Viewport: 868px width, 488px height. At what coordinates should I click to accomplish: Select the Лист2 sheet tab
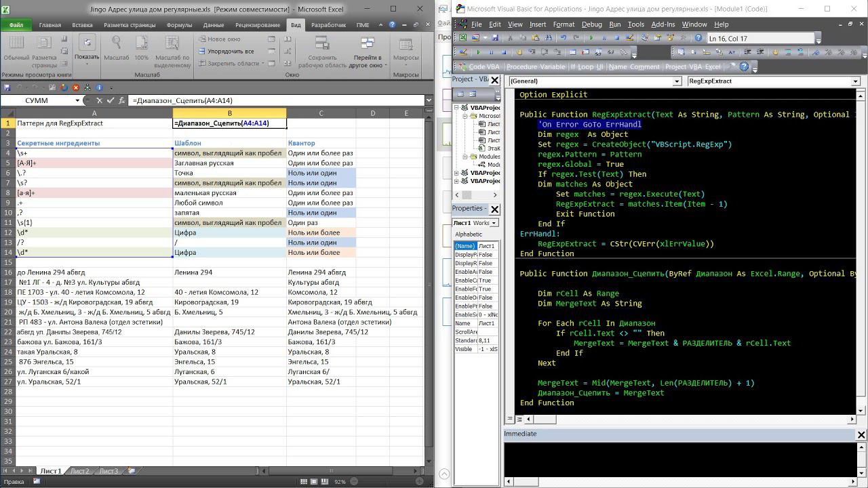click(79, 471)
